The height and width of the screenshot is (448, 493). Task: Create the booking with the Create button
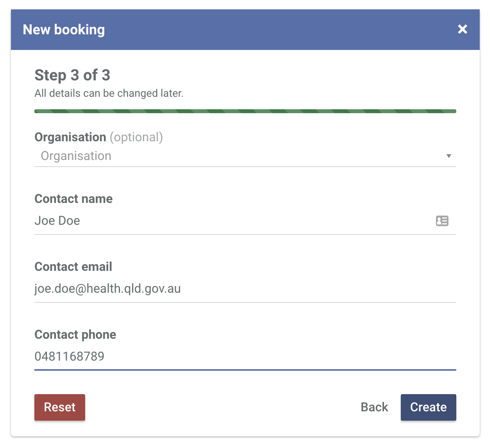tap(429, 407)
